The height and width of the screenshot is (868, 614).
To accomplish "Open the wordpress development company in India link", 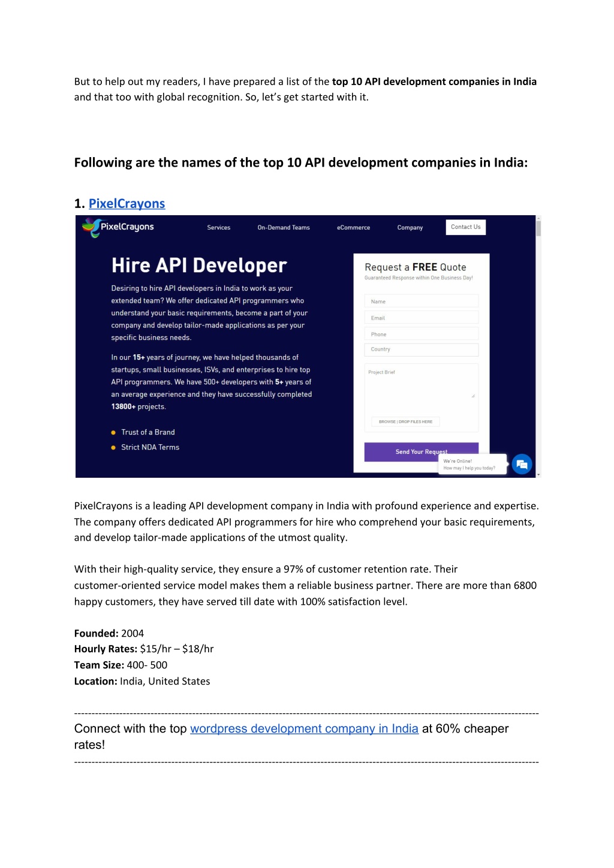I will click(x=304, y=729).
